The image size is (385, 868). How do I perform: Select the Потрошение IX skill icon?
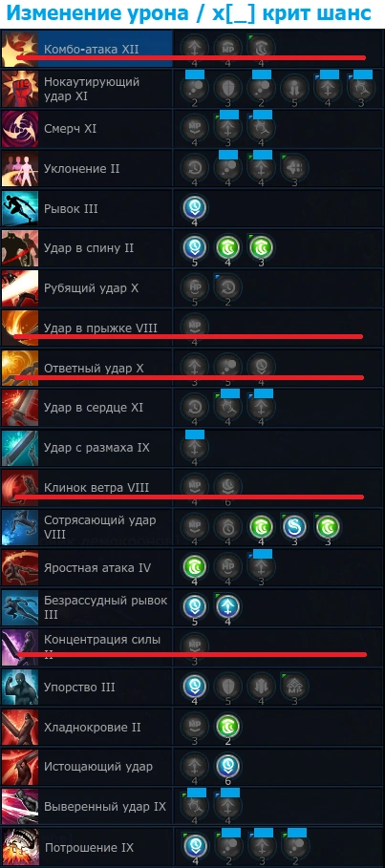coord(20,846)
